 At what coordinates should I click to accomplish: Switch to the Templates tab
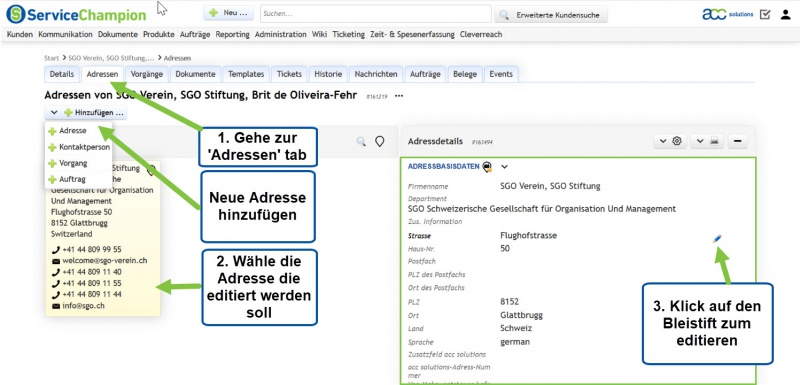(x=246, y=74)
